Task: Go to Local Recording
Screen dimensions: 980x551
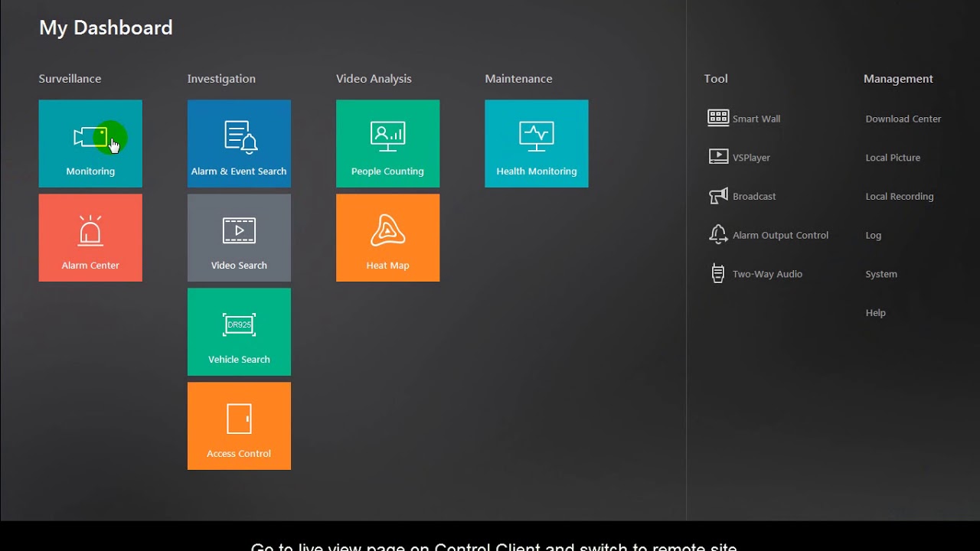Action: click(899, 197)
